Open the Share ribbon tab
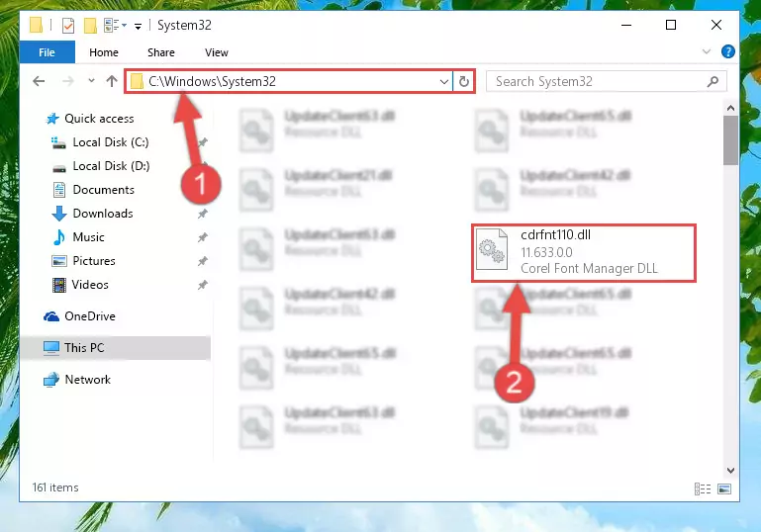 (x=161, y=52)
